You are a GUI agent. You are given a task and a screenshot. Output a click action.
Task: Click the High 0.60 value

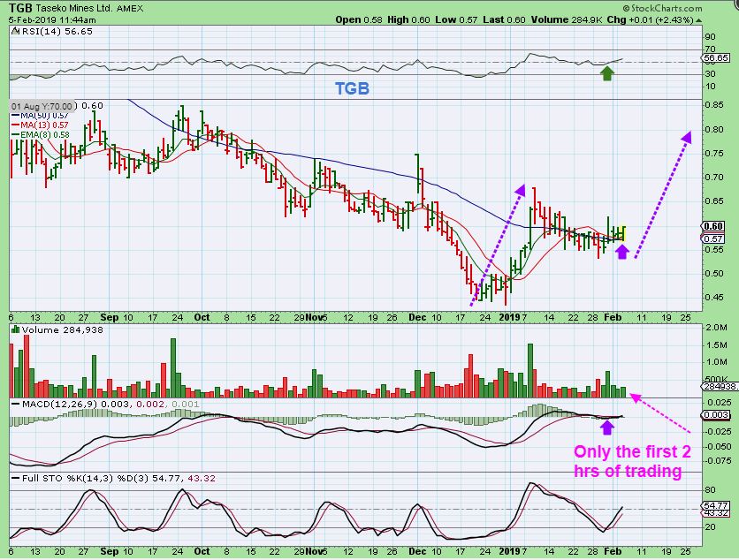408,19
